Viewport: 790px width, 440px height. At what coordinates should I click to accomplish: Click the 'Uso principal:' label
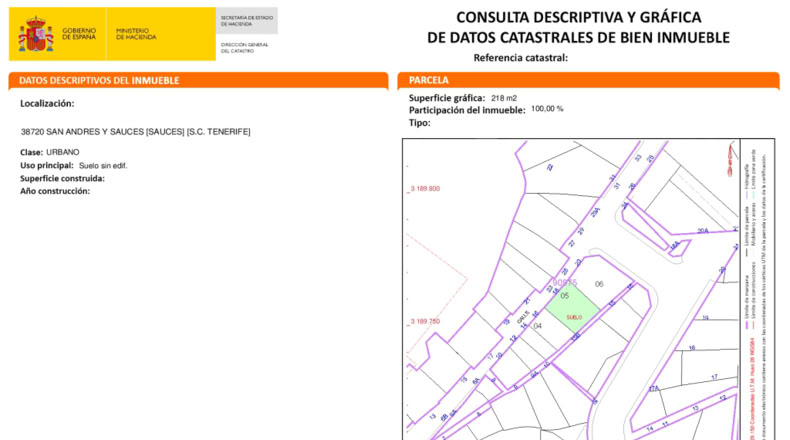click(x=47, y=165)
